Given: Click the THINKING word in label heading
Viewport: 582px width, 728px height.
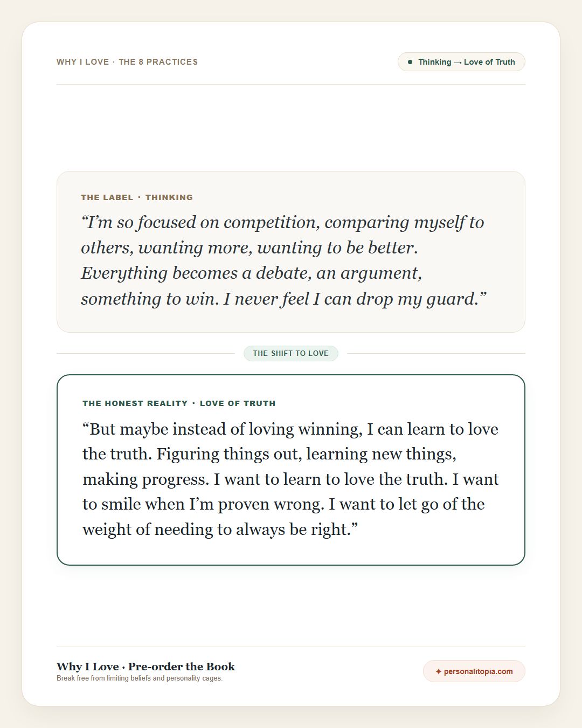Looking at the screenshot, I should pyautogui.click(x=169, y=197).
